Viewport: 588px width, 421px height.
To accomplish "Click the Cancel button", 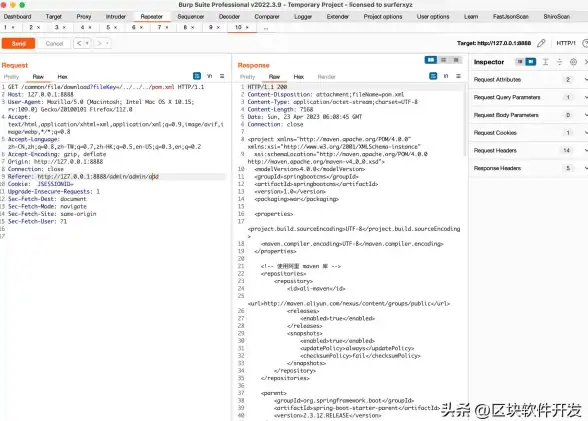I will tap(54, 43).
